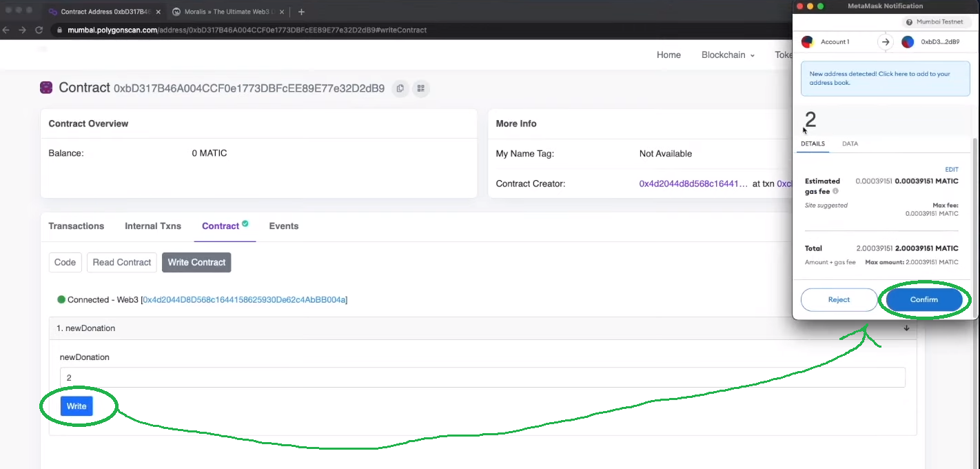Click the contract address text in header
The height and width of the screenshot is (469, 980).
pyautogui.click(x=249, y=88)
